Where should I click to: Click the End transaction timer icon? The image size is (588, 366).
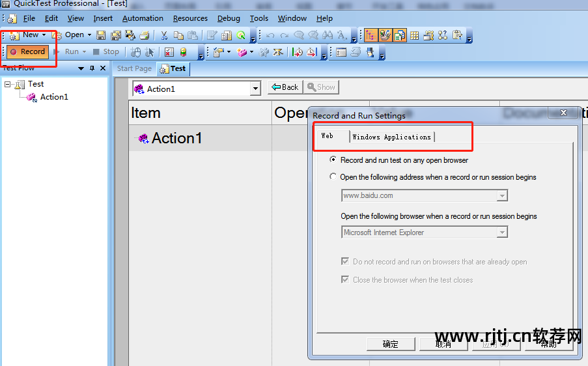(x=312, y=52)
